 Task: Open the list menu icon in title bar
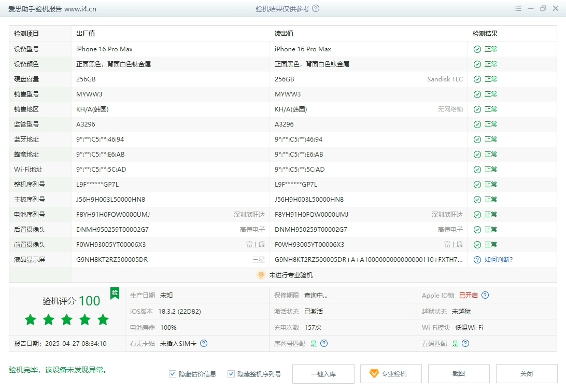(518, 8)
